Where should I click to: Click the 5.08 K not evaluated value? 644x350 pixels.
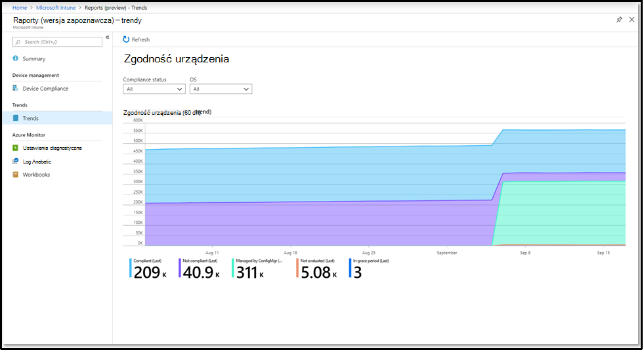pos(318,273)
